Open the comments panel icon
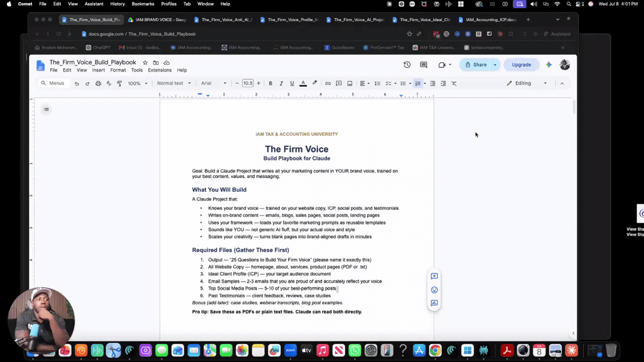This screenshot has width=644, height=362. click(x=423, y=65)
